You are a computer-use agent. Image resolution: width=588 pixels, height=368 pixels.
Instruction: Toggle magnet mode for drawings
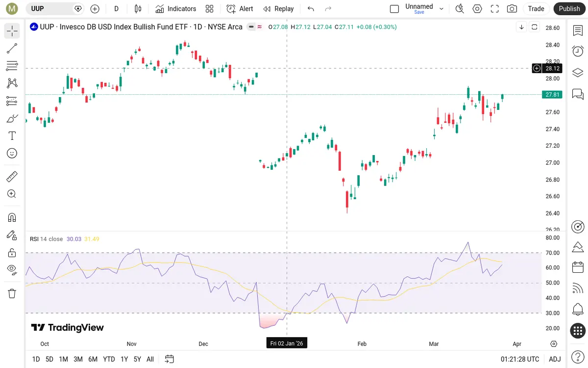click(x=12, y=217)
